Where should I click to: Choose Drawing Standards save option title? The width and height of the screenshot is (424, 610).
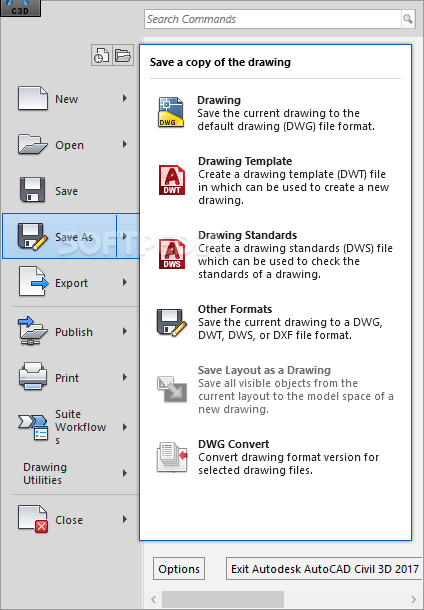247,235
